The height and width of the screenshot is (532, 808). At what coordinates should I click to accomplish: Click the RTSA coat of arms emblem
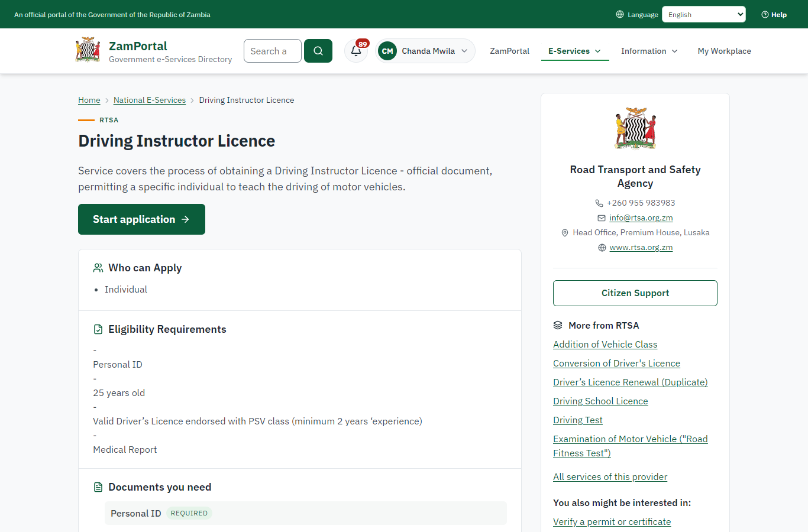635,128
